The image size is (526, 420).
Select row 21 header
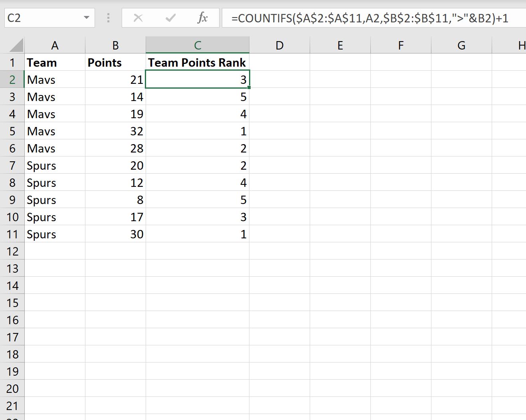coord(12,406)
